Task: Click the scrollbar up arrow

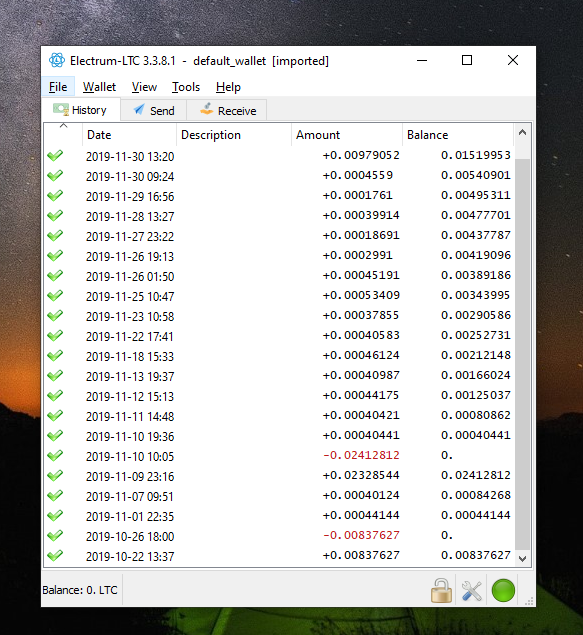Action: 523,132
